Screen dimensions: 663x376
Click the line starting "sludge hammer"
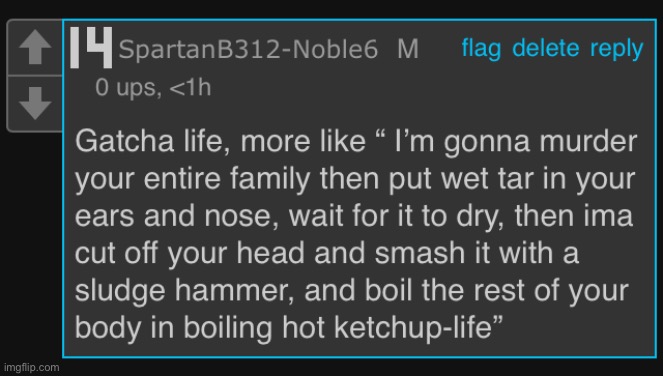352,291
